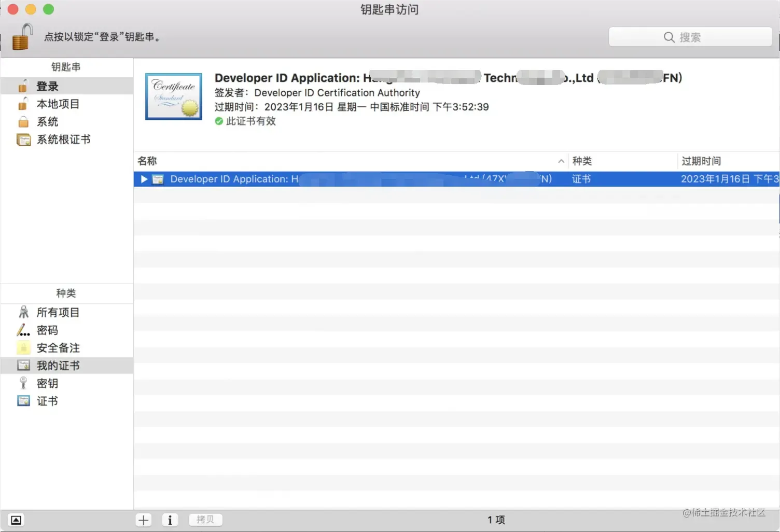
Task: Click the yellow minimize window button
Action: 31,9
